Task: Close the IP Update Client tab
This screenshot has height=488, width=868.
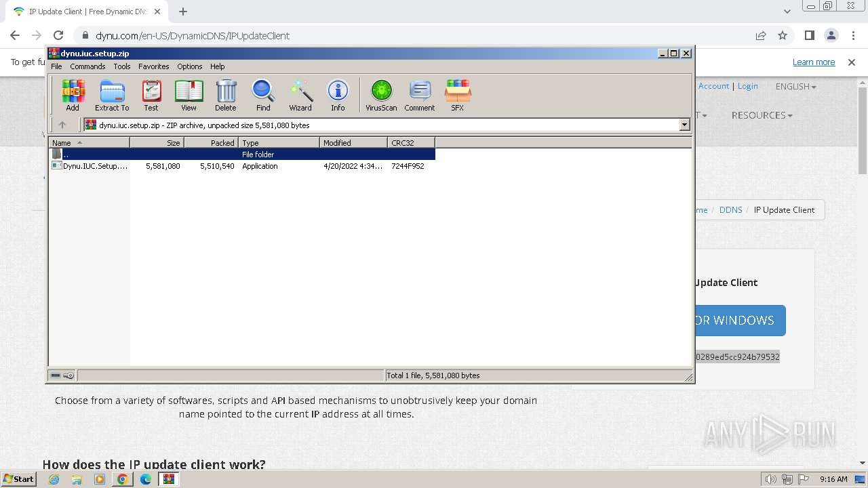Action: point(157,12)
